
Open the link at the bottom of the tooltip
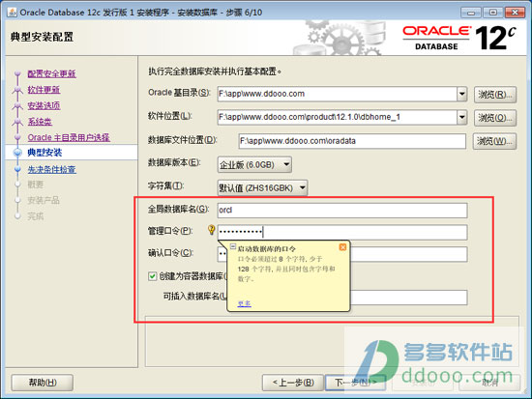[x=244, y=303]
